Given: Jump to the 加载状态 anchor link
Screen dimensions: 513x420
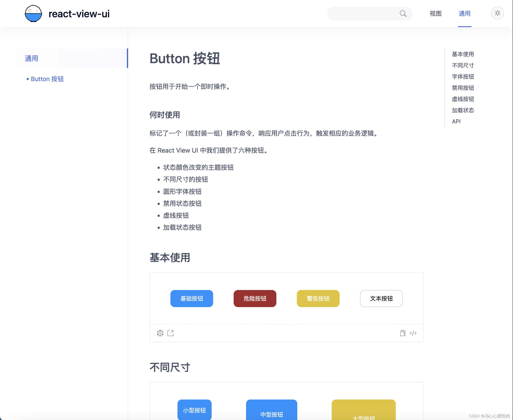Looking at the screenshot, I should point(463,110).
